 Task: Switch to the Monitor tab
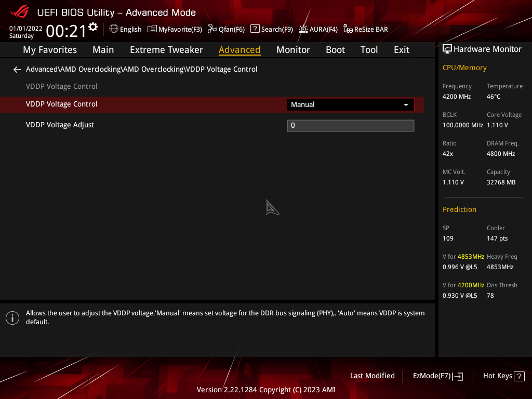coord(293,50)
